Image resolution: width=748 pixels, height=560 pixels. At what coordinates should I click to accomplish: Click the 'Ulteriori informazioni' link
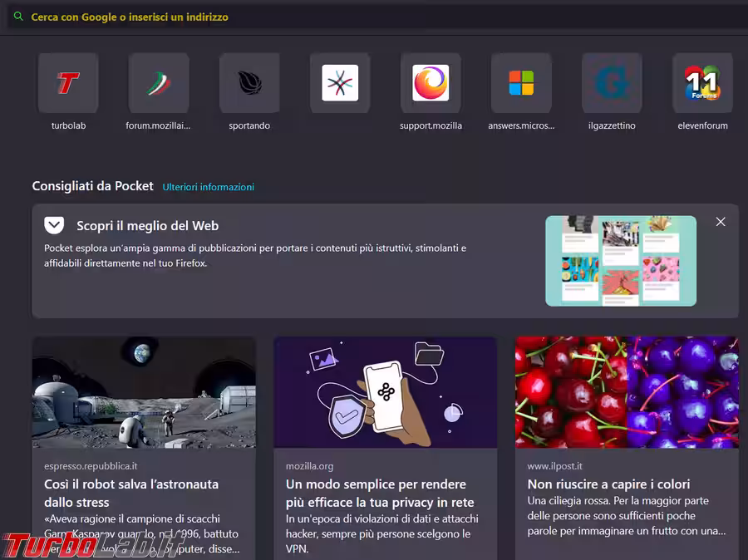(x=208, y=187)
